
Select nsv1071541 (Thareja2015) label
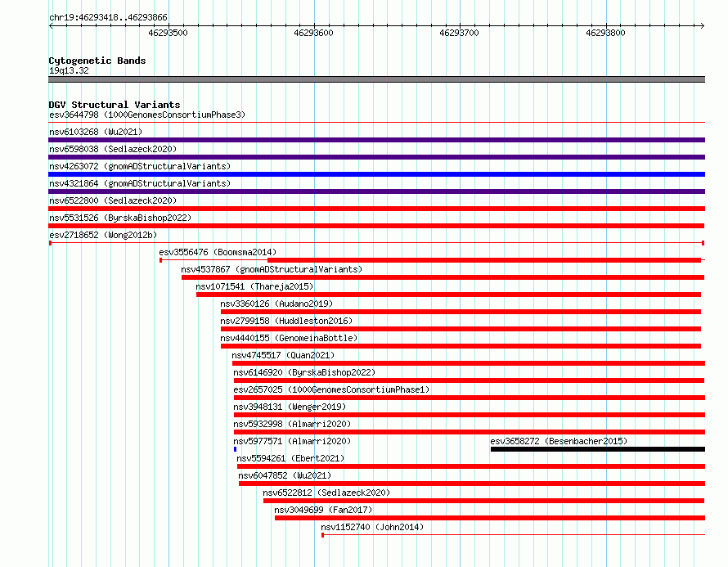(x=254, y=286)
